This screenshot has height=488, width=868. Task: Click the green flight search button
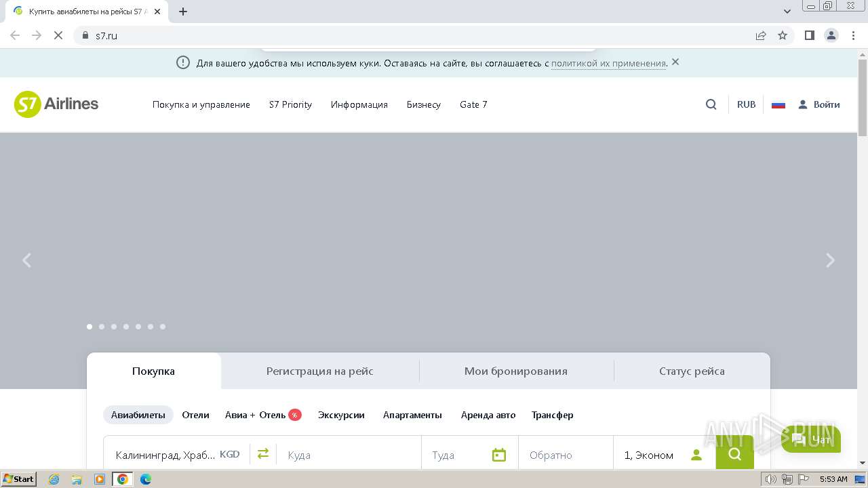734,453
